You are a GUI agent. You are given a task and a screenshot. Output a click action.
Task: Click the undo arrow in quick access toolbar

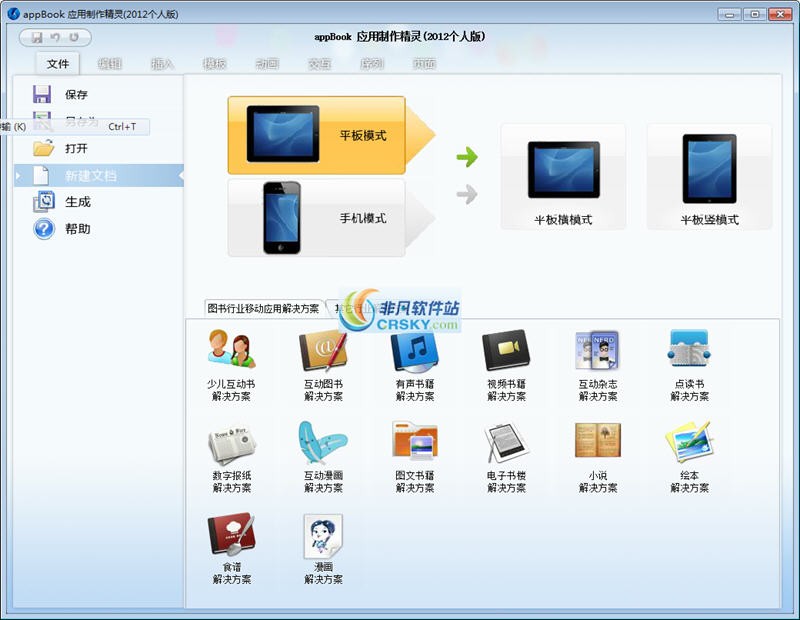pos(55,37)
